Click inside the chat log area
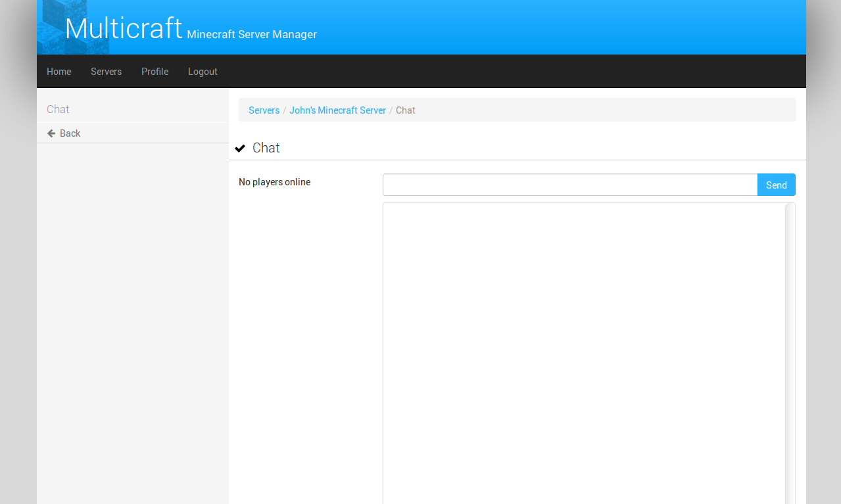 tap(584, 354)
